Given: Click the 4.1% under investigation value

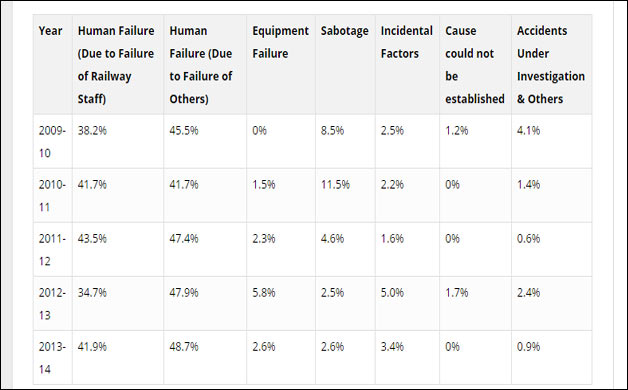Looking at the screenshot, I should point(528,131).
